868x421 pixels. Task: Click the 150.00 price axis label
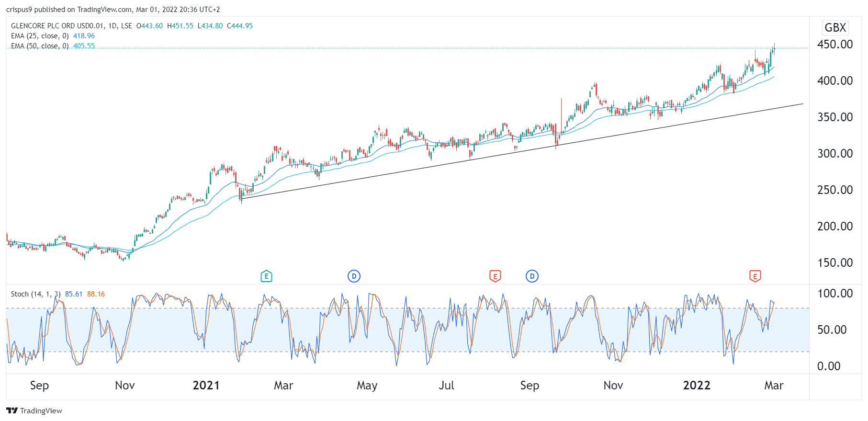(x=835, y=262)
